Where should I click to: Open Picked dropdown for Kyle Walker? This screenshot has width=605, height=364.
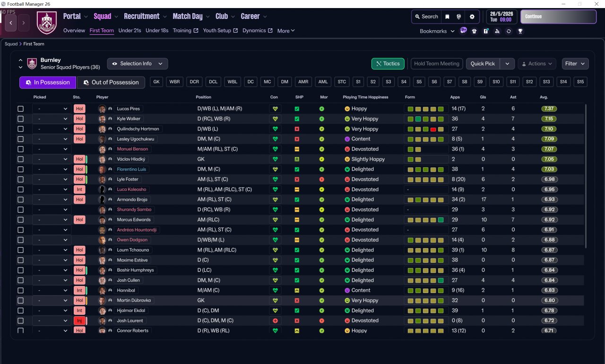pos(52,119)
